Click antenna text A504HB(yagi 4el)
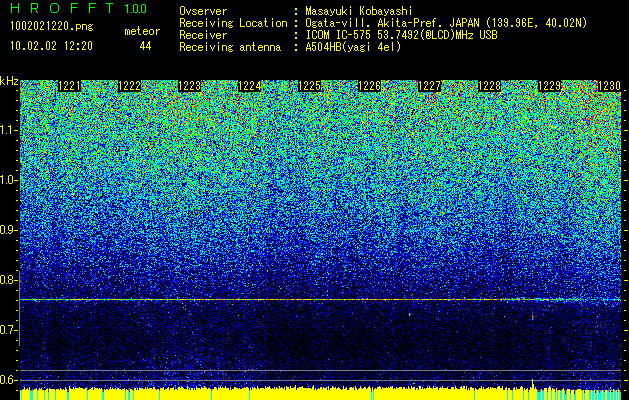This screenshot has width=629, height=400. [x=353, y=47]
